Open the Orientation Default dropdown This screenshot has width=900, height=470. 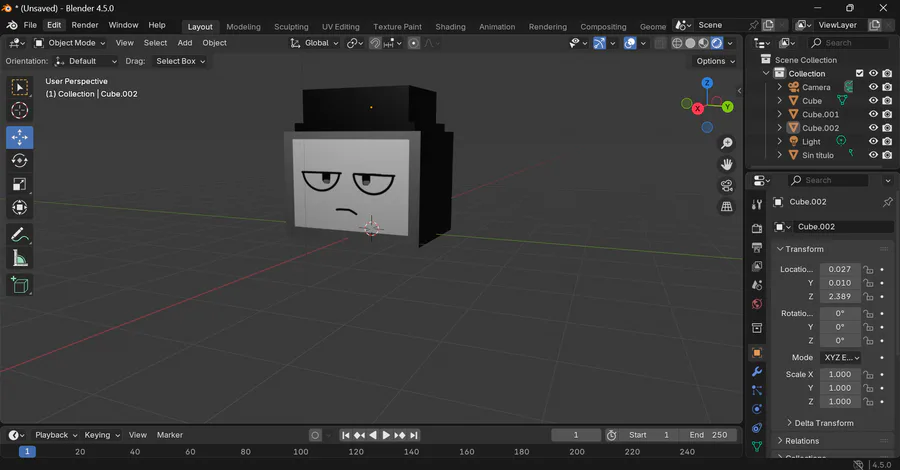pos(86,61)
